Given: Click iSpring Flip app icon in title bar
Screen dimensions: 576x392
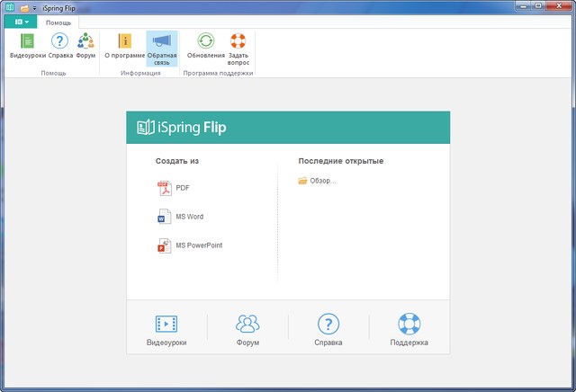Looking at the screenshot, I should [x=10, y=7].
